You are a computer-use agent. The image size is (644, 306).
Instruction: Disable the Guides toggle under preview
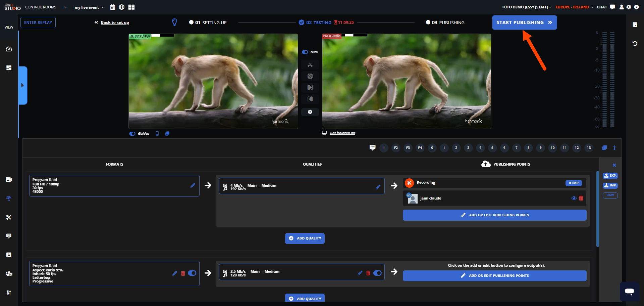click(132, 134)
